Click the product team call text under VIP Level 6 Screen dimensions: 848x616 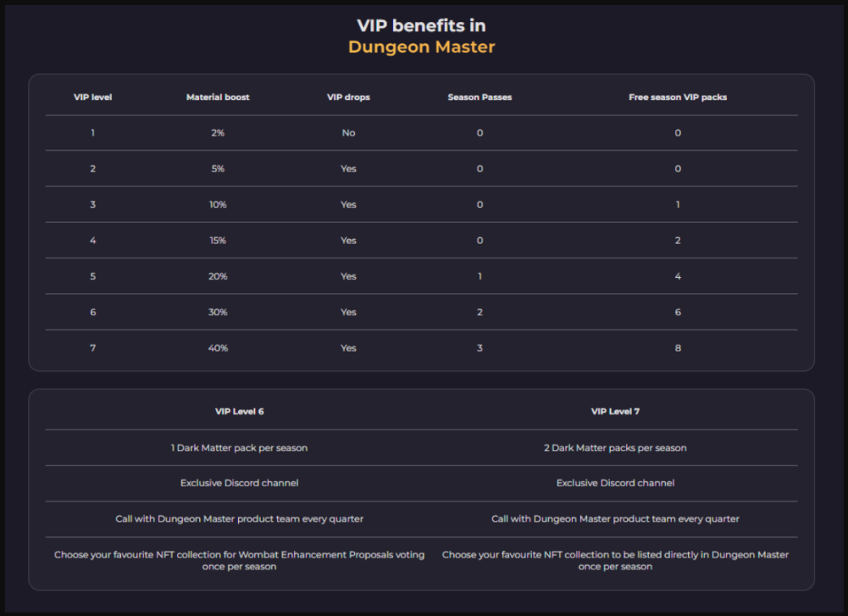[239, 519]
